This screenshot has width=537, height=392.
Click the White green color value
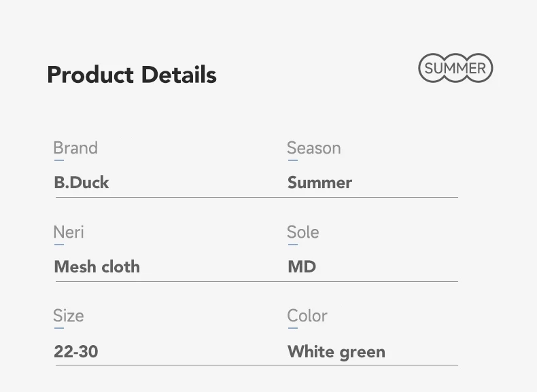(336, 352)
